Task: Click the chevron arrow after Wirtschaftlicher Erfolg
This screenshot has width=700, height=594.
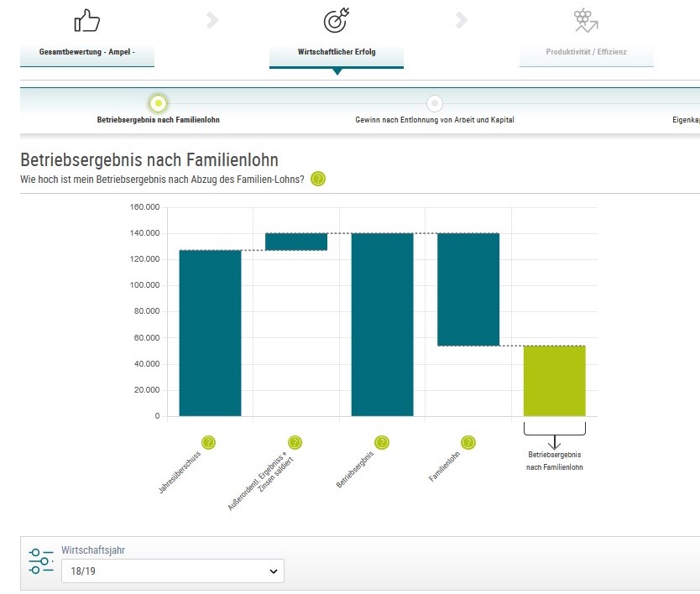Action: point(462,20)
